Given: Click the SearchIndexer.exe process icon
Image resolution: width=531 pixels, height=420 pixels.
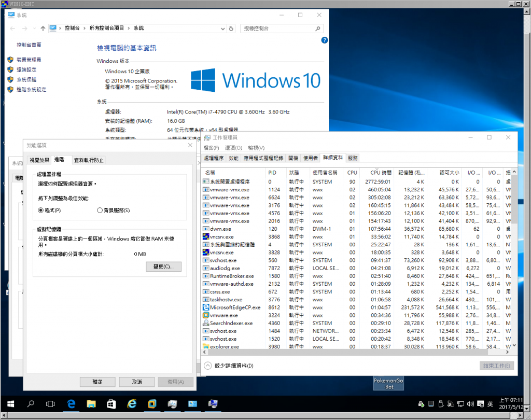Looking at the screenshot, I should (x=205, y=323).
